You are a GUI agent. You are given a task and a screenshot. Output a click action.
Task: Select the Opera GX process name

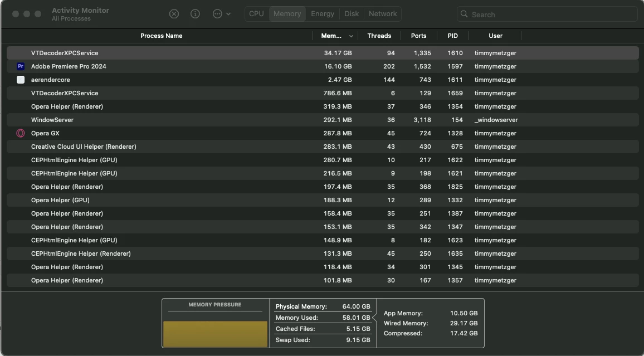pos(45,133)
